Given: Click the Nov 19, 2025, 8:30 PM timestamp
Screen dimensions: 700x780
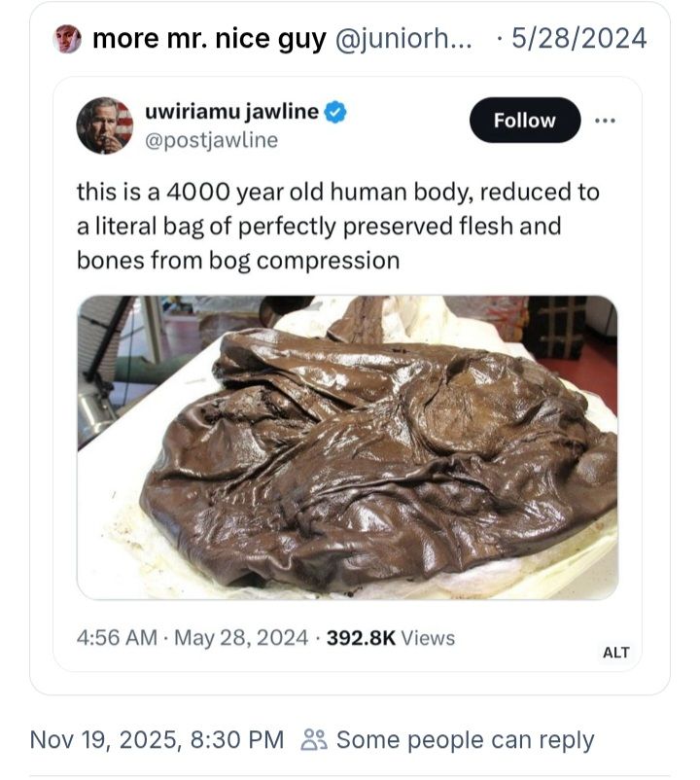Looking at the screenshot, I should 157,740.
